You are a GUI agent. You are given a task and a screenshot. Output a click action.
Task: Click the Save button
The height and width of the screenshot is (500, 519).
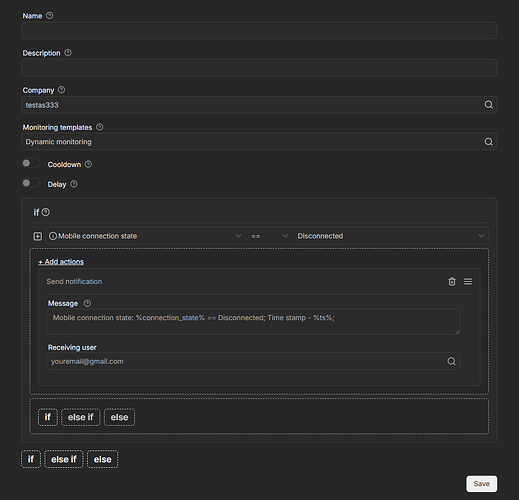click(481, 484)
